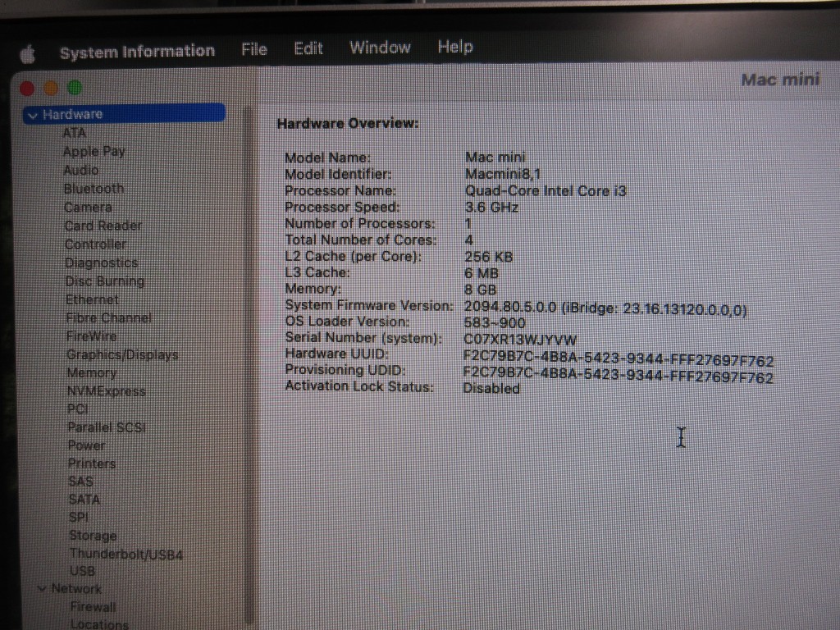Select Graphics/Displays in the sidebar
Screen dimensions: 840x630
point(121,354)
